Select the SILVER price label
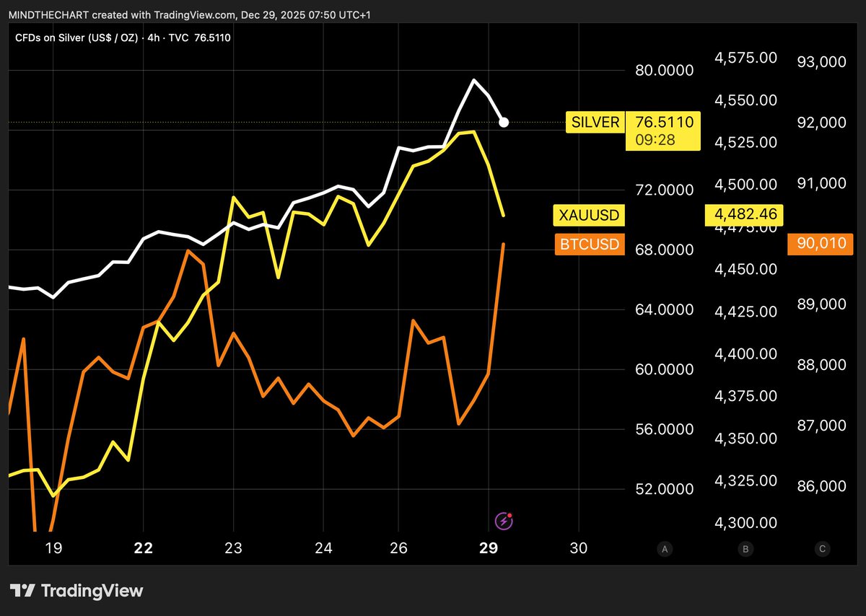This screenshot has width=866, height=616. point(595,122)
